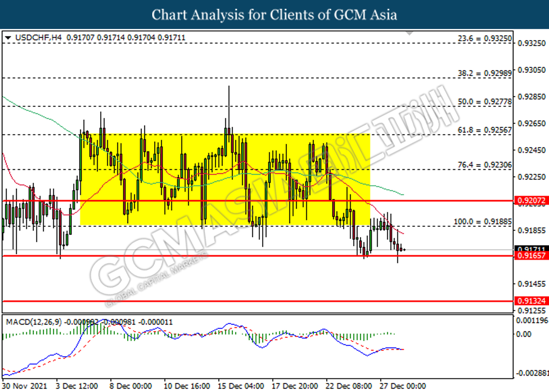Click the 0.91657 red price tag
This screenshot has height=392, width=549.
[x=531, y=255]
